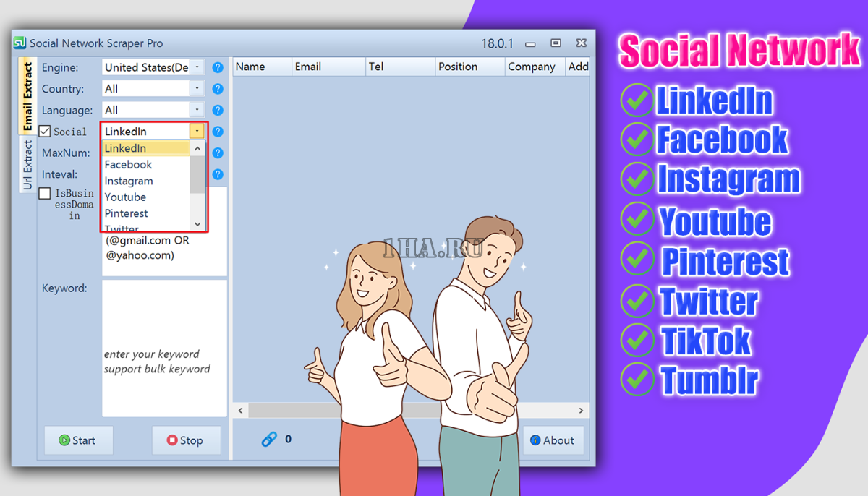This screenshot has height=496, width=868.
Task: Click the blue chain link icon
Action: point(269,439)
